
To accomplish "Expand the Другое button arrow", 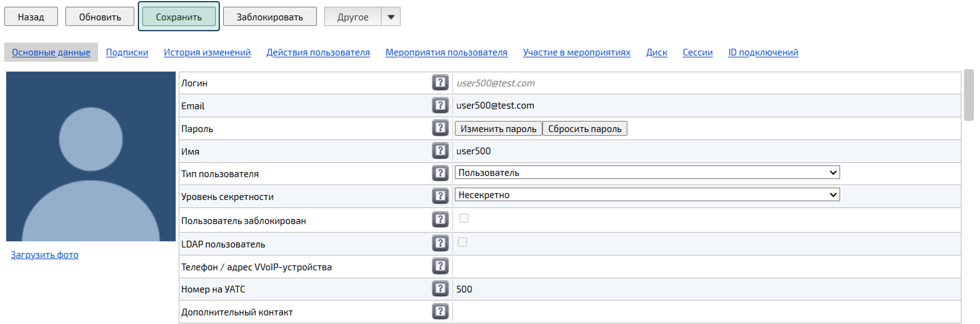I will (391, 17).
